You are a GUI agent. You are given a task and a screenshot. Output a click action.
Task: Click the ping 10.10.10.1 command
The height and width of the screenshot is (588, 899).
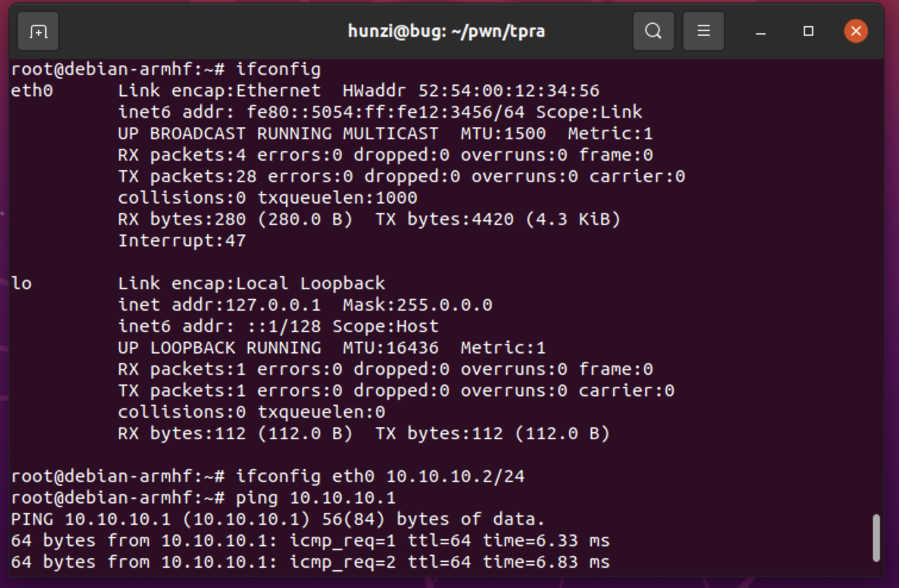point(316,498)
